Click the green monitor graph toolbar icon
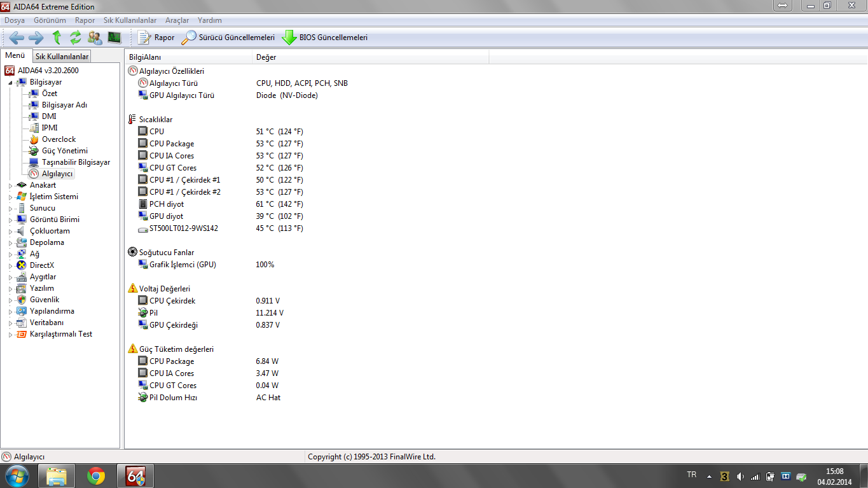The image size is (868, 488). (x=114, y=38)
